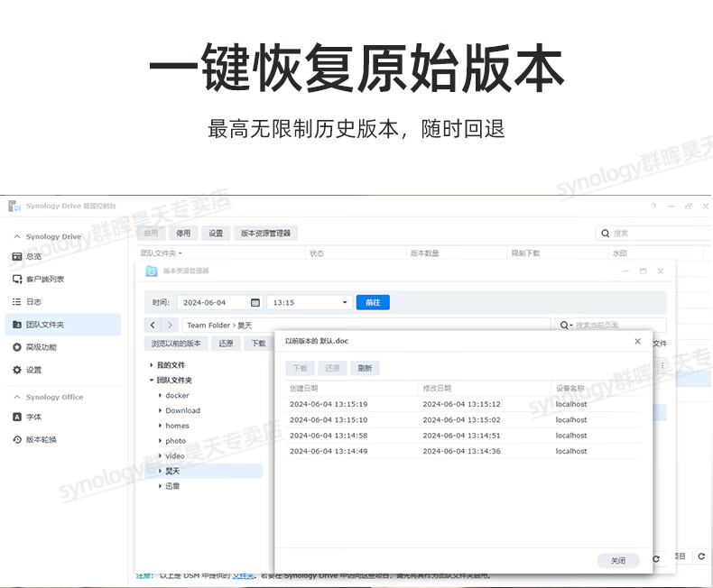Click 浏览以前的版本 button
The height and width of the screenshot is (588, 713).
pos(176,344)
